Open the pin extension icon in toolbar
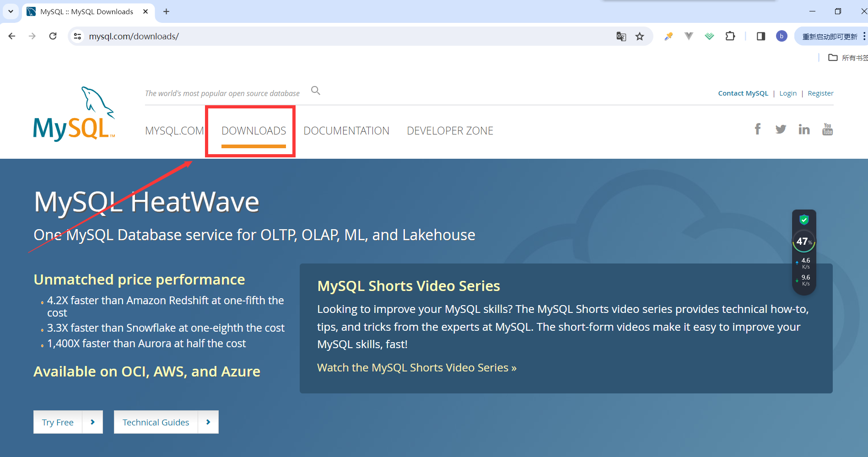The height and width of the screenshot is (457, 868). [669, 36]
